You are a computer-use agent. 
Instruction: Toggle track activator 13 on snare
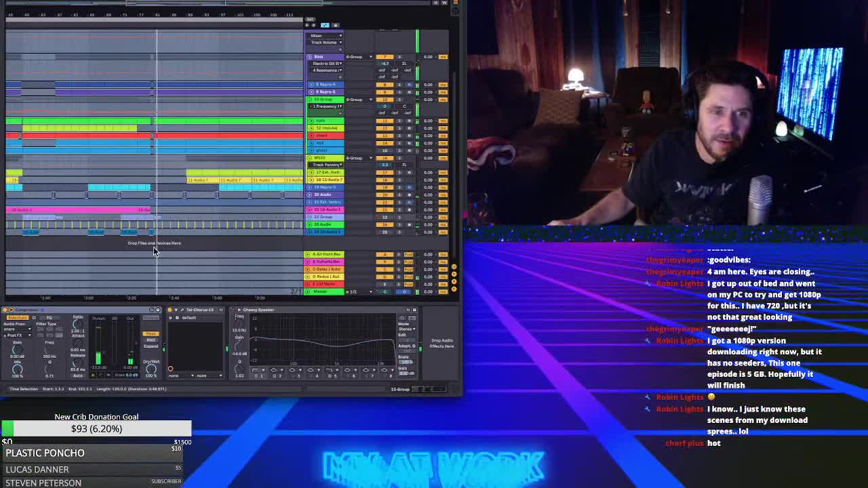click(384, 136)
